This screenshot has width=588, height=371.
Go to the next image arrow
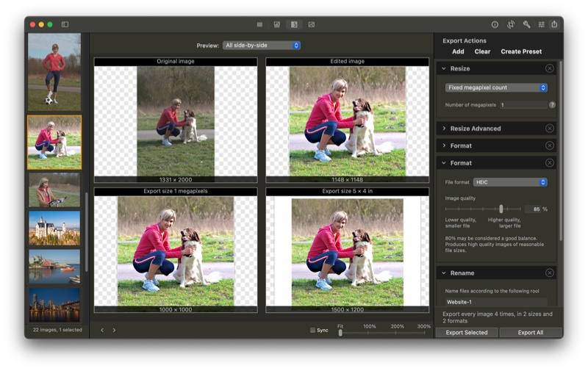pyautogui.click(x=114, y=330)
